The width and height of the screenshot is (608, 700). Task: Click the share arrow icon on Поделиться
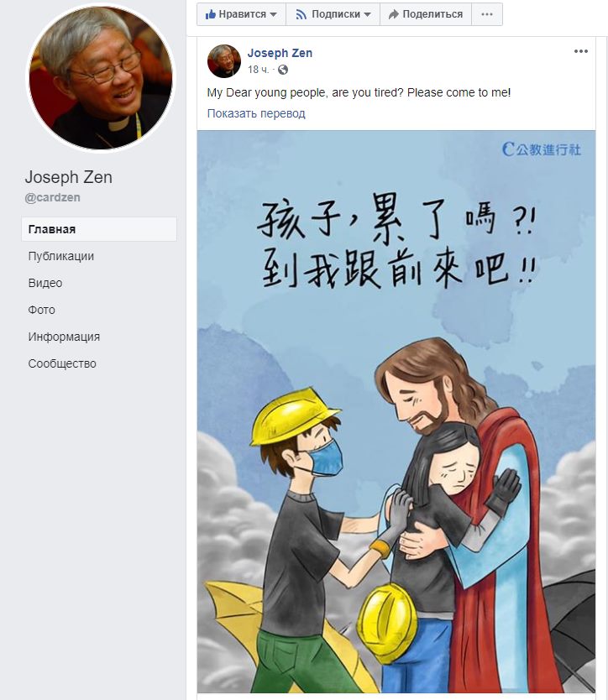[x=393, y=15]
